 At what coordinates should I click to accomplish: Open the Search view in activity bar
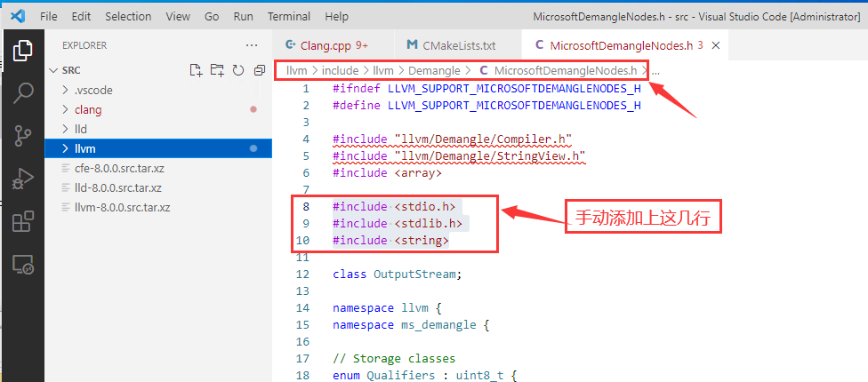pos(23,93)
